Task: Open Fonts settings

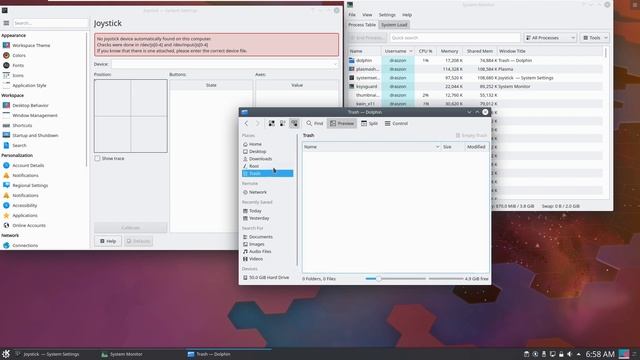Action: pos(18,65)
